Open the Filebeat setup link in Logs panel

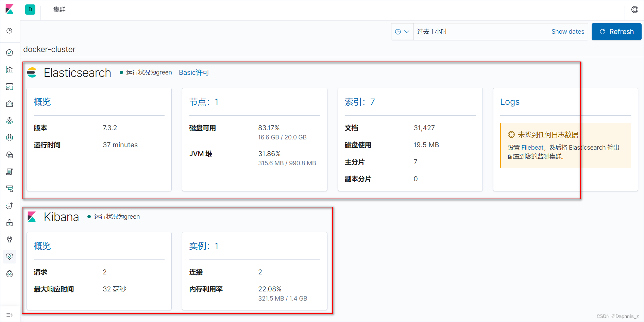tap(532, 147)
